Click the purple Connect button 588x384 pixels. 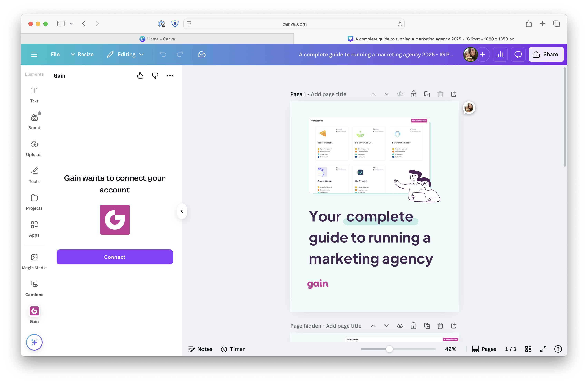tap(115, 257)
